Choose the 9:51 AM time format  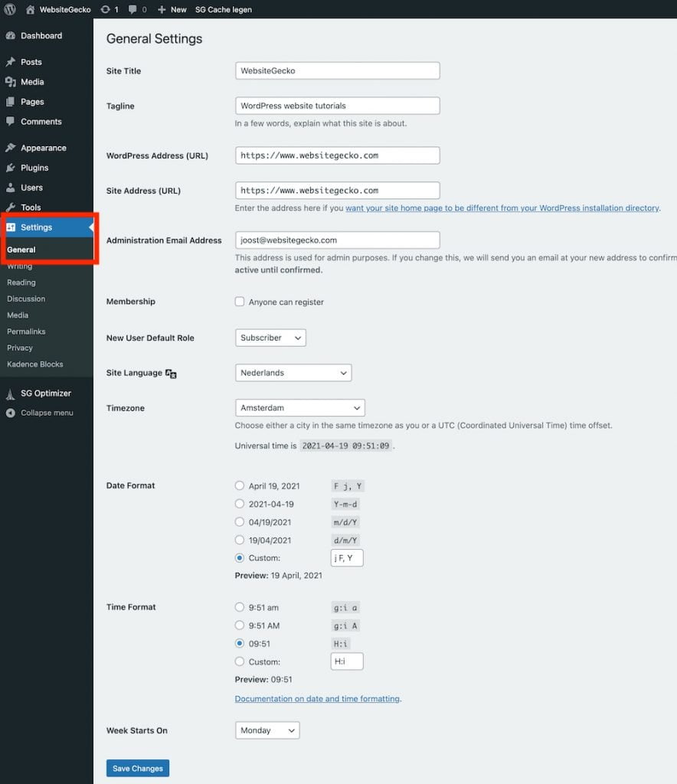tap(239, 626)
